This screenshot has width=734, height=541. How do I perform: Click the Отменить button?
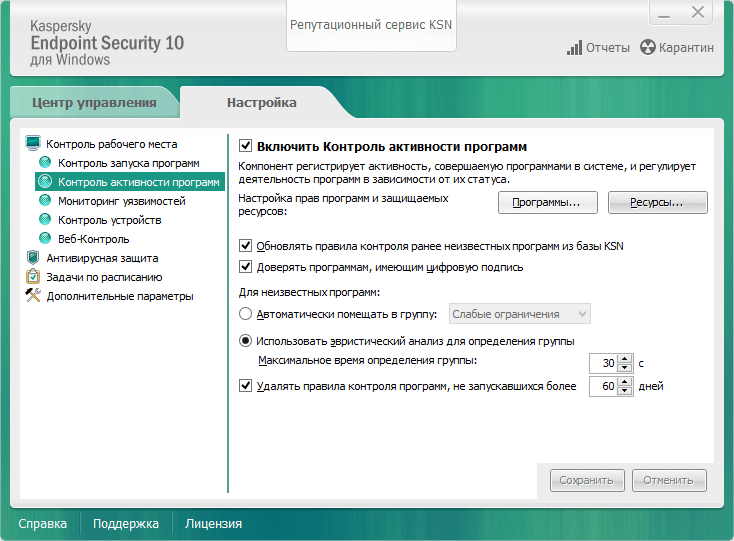tap(669, 481)
